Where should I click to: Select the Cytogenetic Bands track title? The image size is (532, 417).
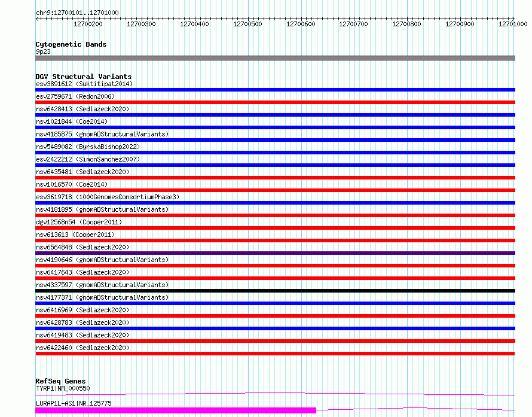click(x=71, y=44)
